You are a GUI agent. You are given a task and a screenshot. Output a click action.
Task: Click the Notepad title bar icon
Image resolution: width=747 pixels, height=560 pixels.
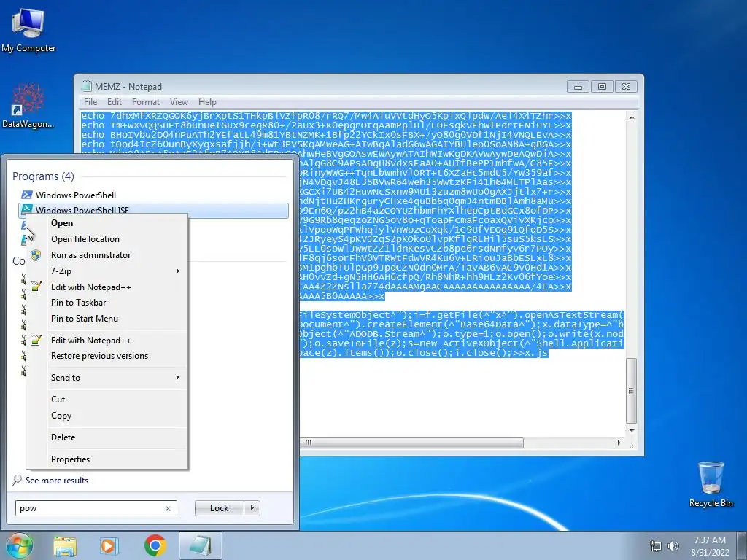tap(86, 86)
